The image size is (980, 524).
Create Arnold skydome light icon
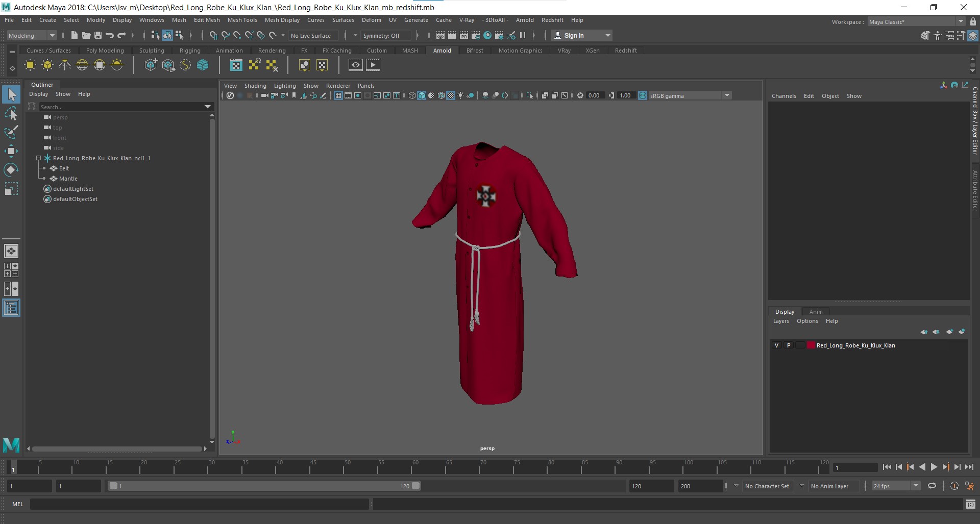82,65
